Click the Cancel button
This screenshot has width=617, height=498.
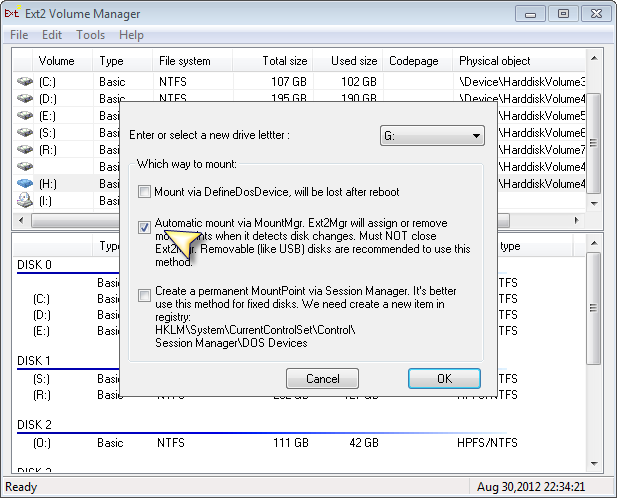322,378
